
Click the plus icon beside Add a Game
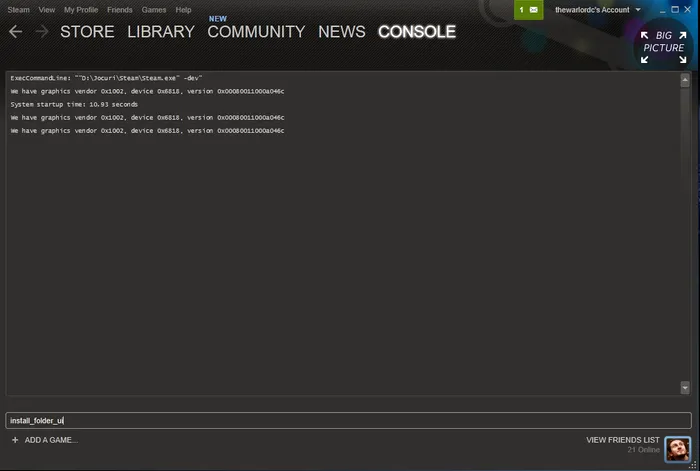(15, 440)
